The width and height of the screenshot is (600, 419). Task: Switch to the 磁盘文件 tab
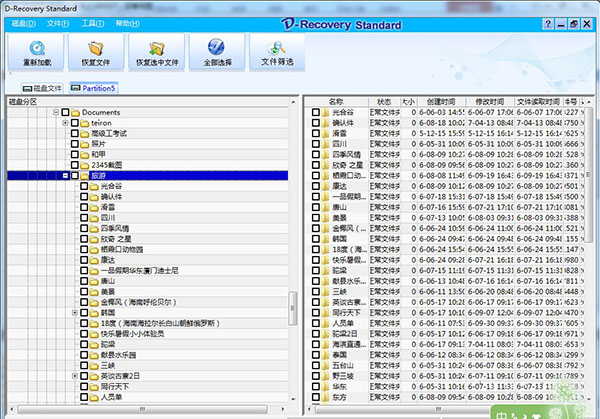pyautogui.click(x=42, y=88)
